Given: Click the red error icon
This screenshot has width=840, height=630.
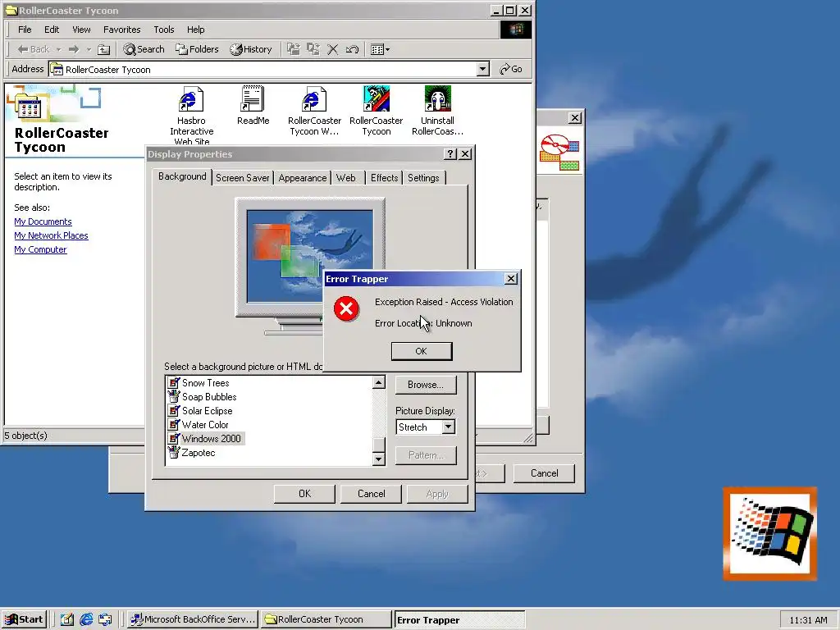Looking at the screenshot, I should [346, 309].
